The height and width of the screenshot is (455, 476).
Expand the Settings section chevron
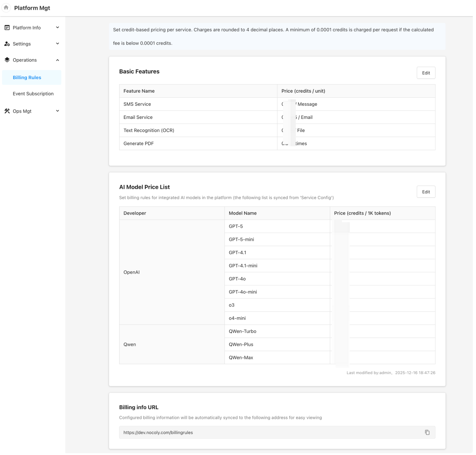tap(57, 44)
